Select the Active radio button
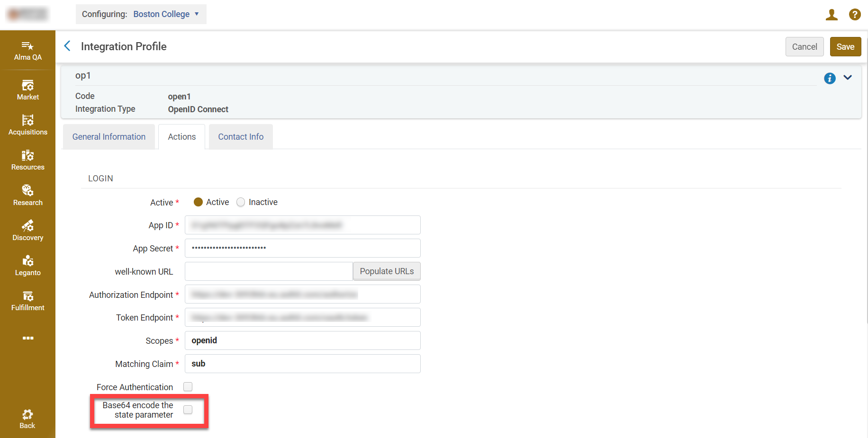 point(198,202)
